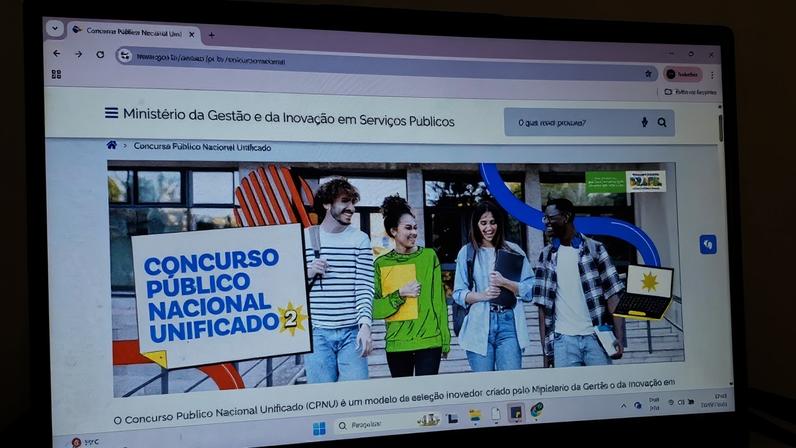Viewport: 796px width, 448px height.
Task: Open the hamburger menu beside Ministério da Gestão
Action: tap(112, 113)
